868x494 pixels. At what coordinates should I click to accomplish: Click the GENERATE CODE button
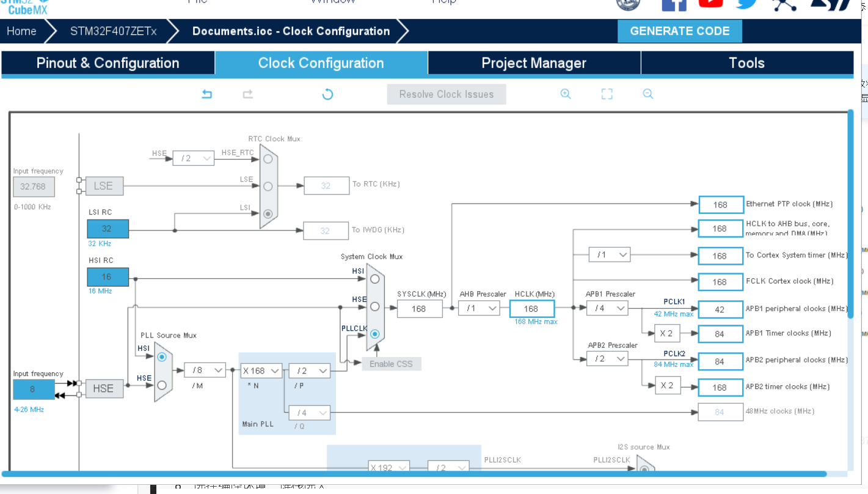(x=680, y=31)
